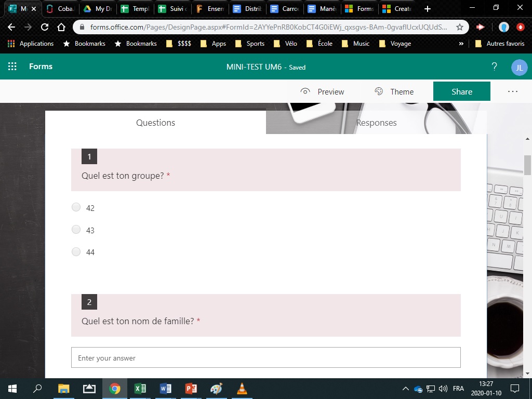Open File Explorer from the taskbar

63,389
